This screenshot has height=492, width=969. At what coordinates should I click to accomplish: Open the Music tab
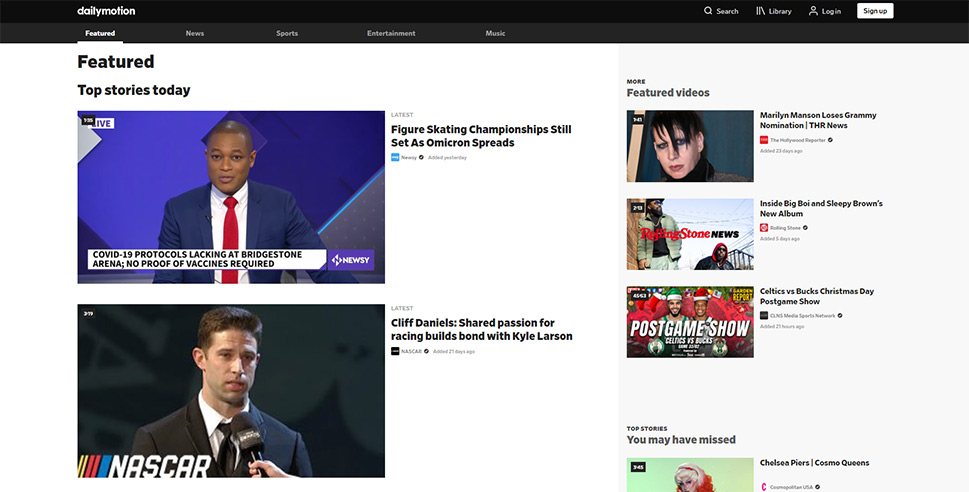(495, 33)
